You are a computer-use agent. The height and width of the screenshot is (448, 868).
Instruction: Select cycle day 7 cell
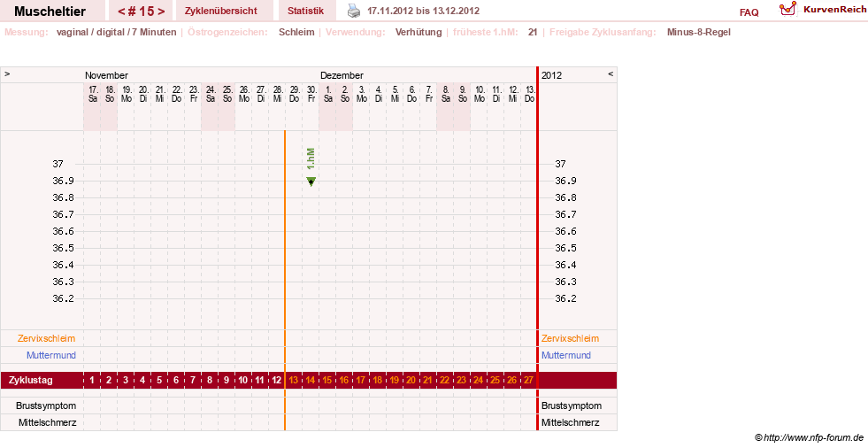(193, 380)
